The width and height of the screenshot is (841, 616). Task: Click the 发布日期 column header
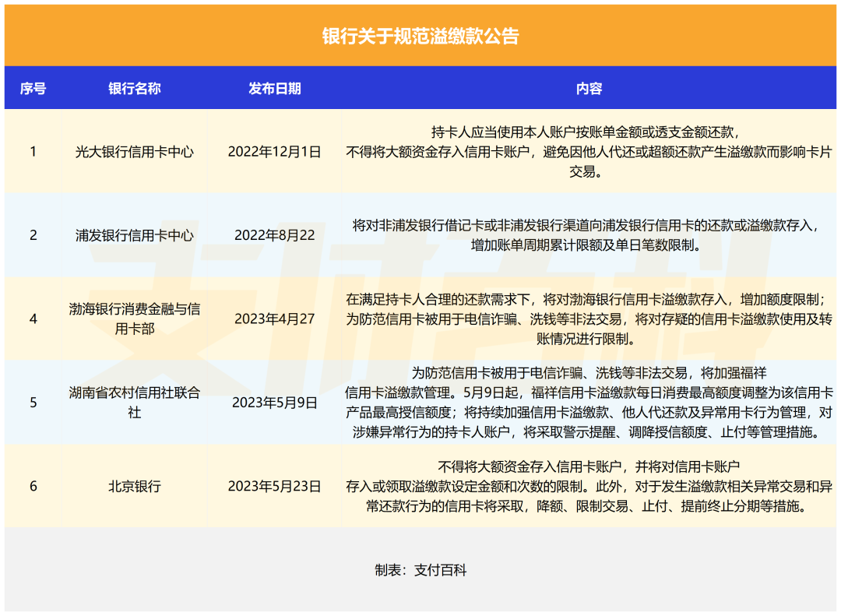tap(275, 89)
